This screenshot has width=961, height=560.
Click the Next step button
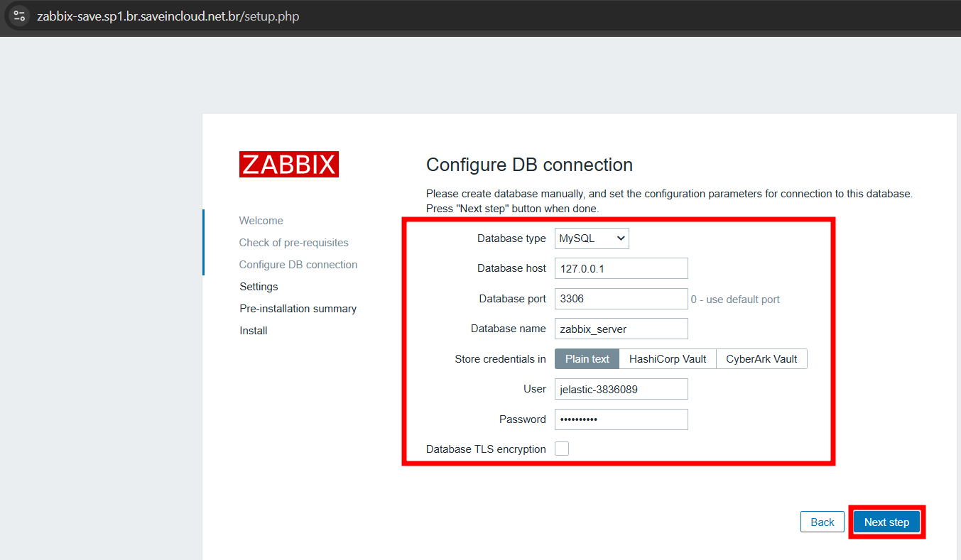click(x=886, y=522)
